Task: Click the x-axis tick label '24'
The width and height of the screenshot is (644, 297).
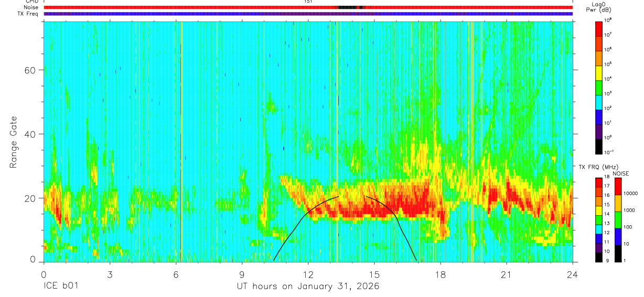Action: click(573, 274)
